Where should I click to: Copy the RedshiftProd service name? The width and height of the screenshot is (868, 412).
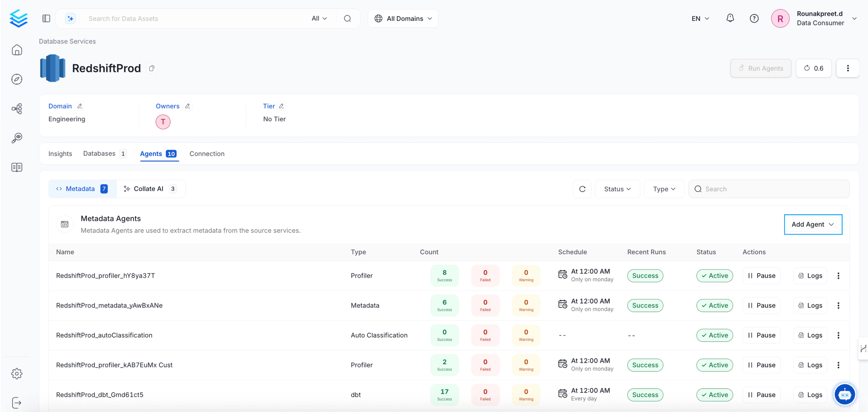pyautogui.click(x=152, y=68)
